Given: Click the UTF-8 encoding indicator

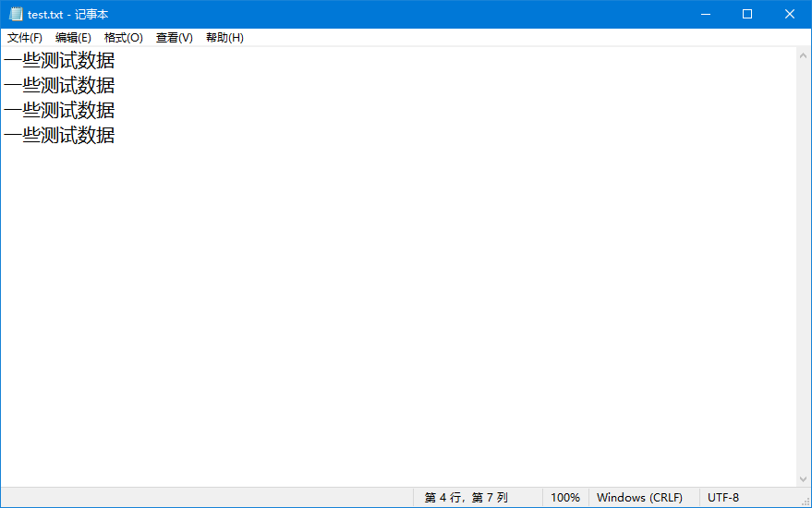Looking at the screenshot, I should pyautogui.click(x=723, y=498).
